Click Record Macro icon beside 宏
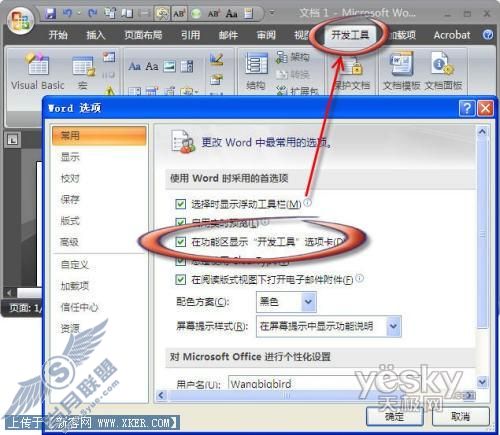 click(x=109, y=57)
